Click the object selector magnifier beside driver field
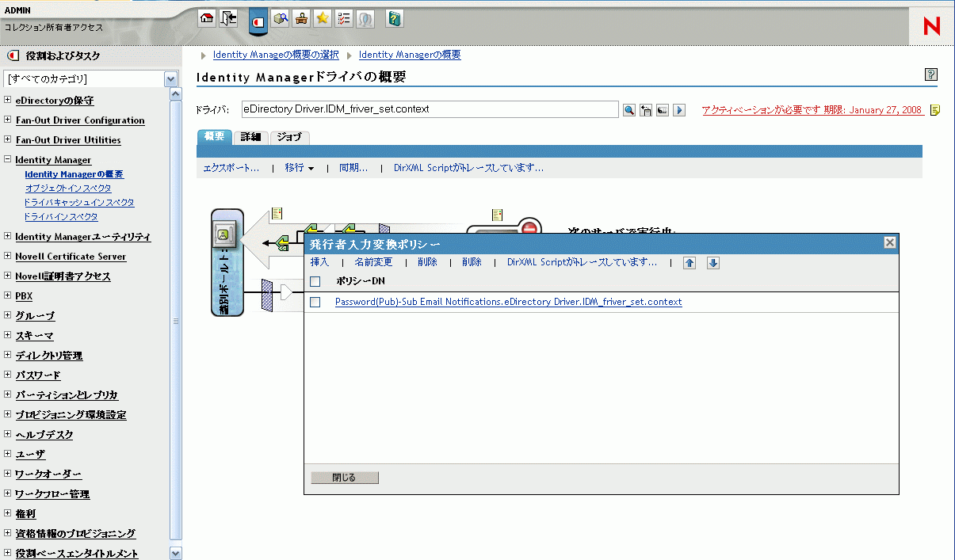The width and height of the screenshot is (955, 560). pyautogui.click(x=628, y=110)
